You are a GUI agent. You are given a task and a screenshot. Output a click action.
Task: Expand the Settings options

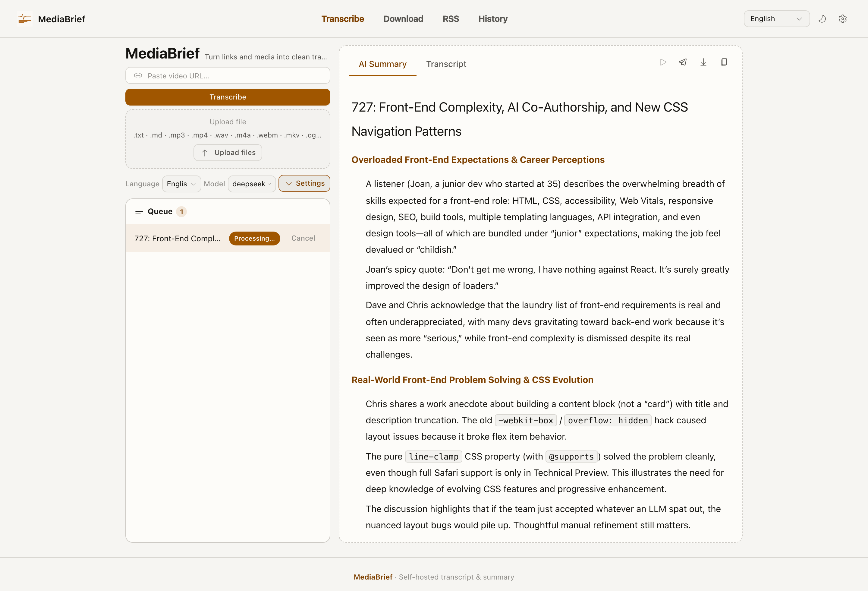304,183
